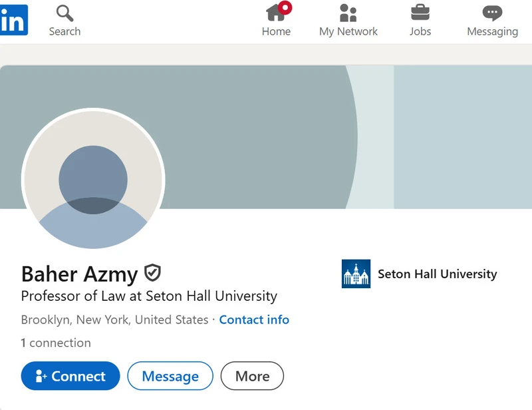Click the Seton Hall University logo

tap(356, 274)
